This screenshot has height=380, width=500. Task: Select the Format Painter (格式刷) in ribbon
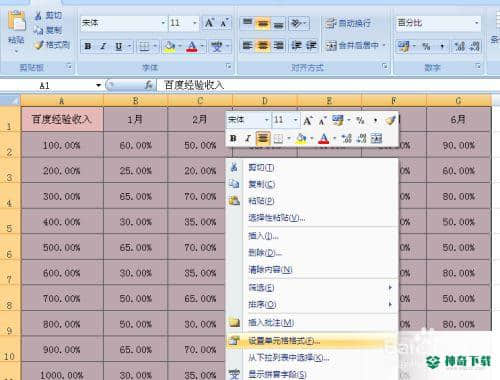[x=53, y=45]
